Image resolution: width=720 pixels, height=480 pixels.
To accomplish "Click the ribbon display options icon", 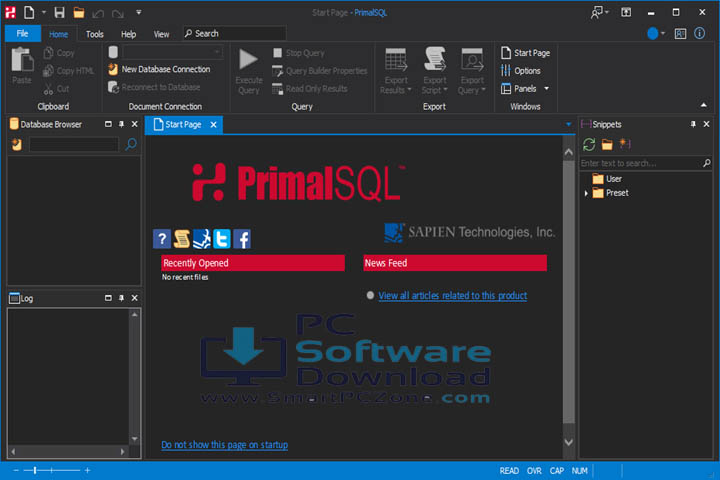I will pos(626,12).
